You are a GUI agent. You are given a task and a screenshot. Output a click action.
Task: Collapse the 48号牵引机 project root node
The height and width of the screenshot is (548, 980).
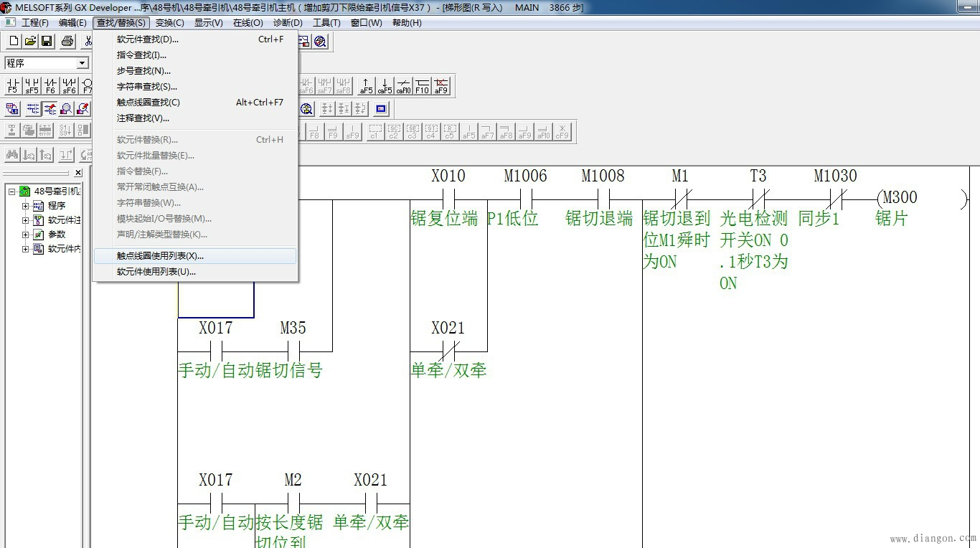point(12,192)
